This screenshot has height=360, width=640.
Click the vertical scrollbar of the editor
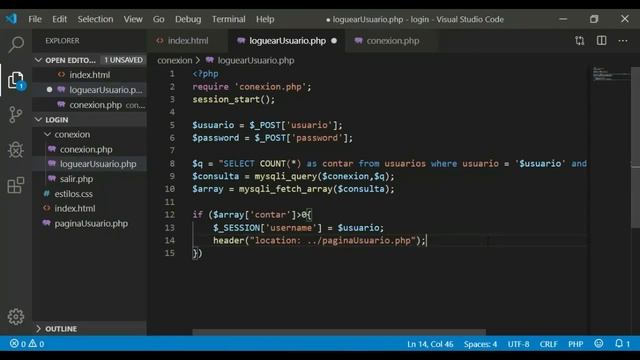(x=635, y=147)
